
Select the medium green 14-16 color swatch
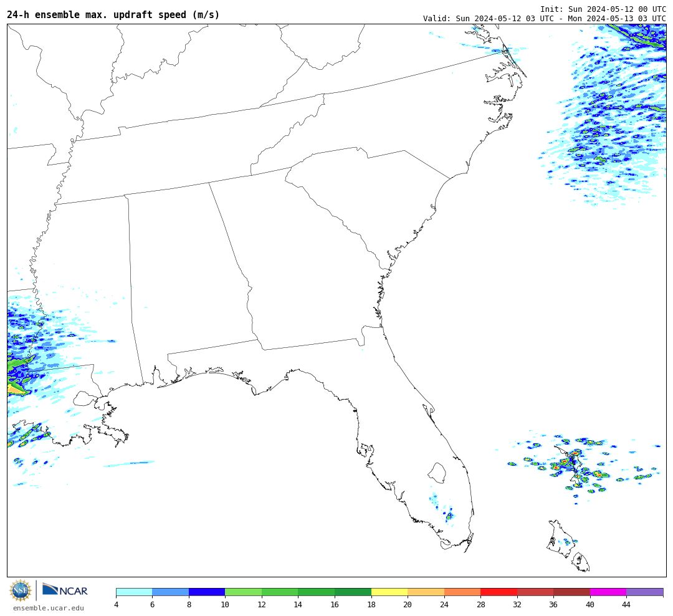(x=317, y=592)
